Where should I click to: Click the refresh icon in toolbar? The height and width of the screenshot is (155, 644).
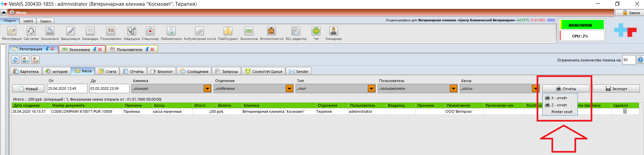tap(15, 60)
